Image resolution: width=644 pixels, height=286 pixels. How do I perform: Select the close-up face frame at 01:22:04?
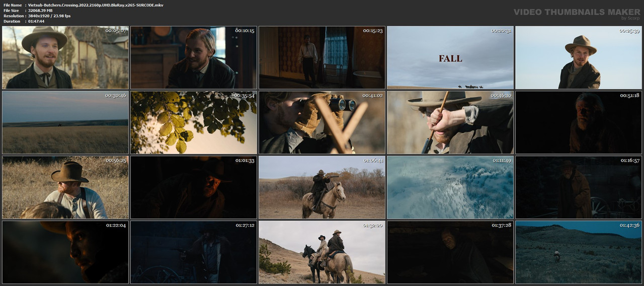click(65, 252)
